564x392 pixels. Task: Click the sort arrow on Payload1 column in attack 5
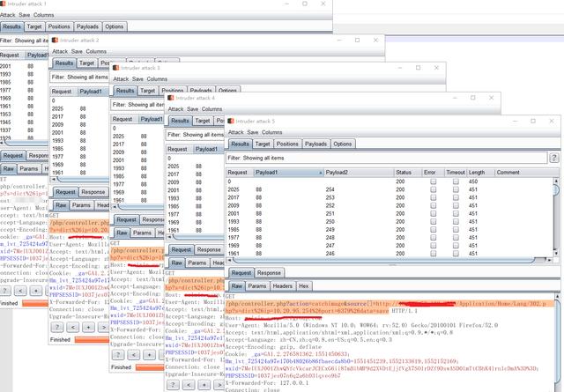321,173
